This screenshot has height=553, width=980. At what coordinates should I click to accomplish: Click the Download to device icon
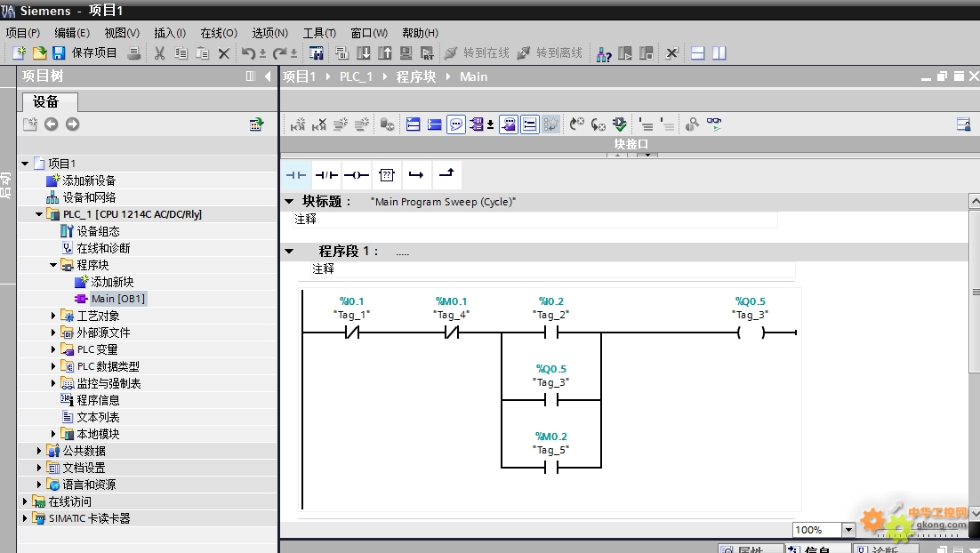click(x=363, y=53)
